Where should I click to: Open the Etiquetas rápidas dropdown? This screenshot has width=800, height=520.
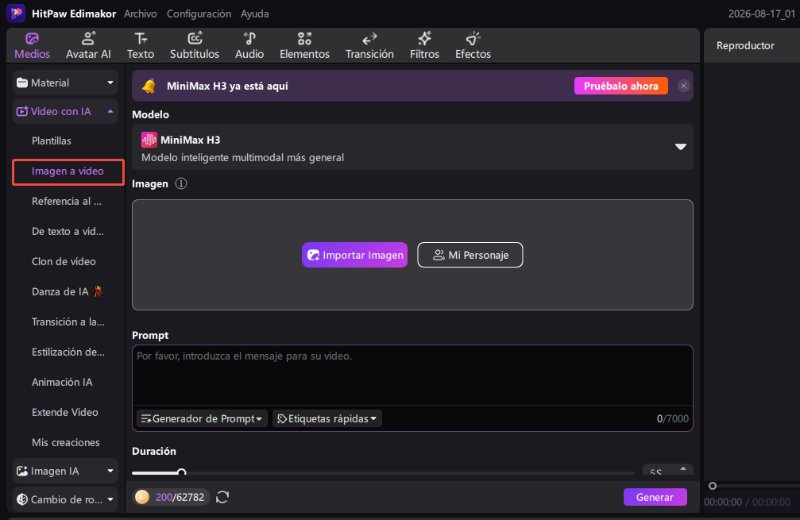coord(327,419)
